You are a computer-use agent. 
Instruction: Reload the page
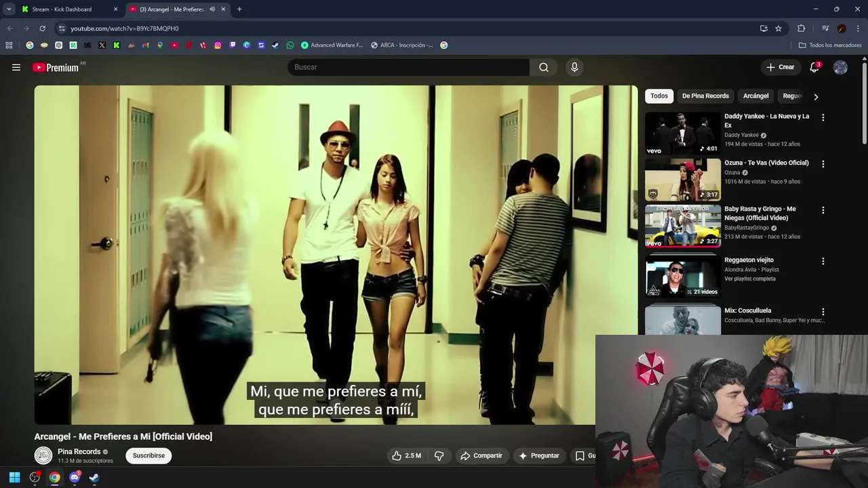pos(42,28)
